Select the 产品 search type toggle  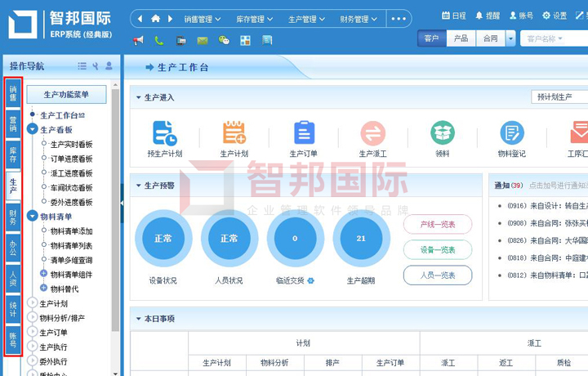pyautogui.click(x=461, y=38)
